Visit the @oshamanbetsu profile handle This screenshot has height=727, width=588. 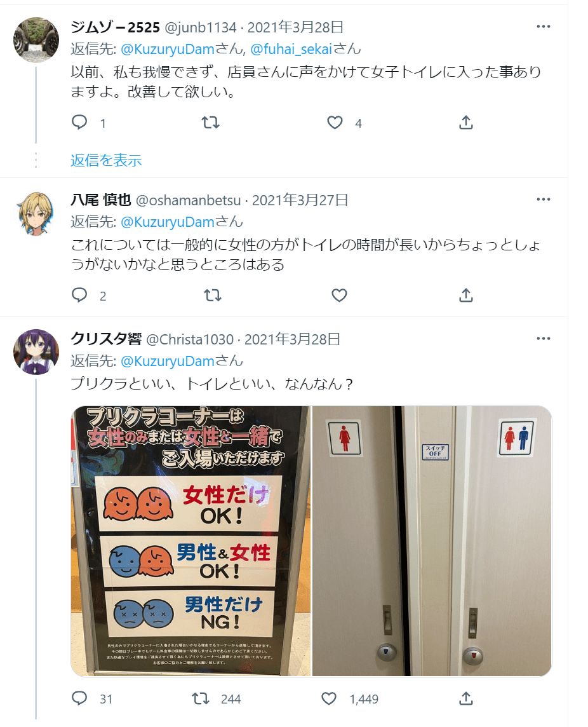coord(188,200)
